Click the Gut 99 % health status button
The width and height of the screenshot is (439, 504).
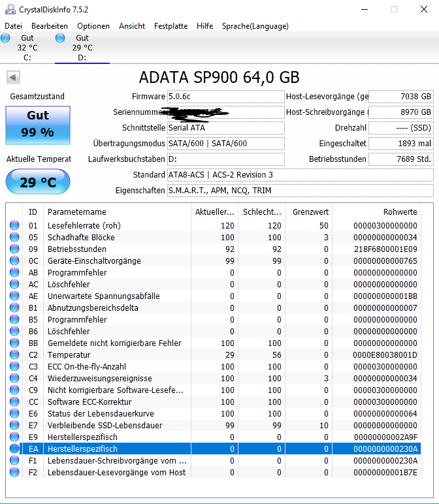click(38, 125)
